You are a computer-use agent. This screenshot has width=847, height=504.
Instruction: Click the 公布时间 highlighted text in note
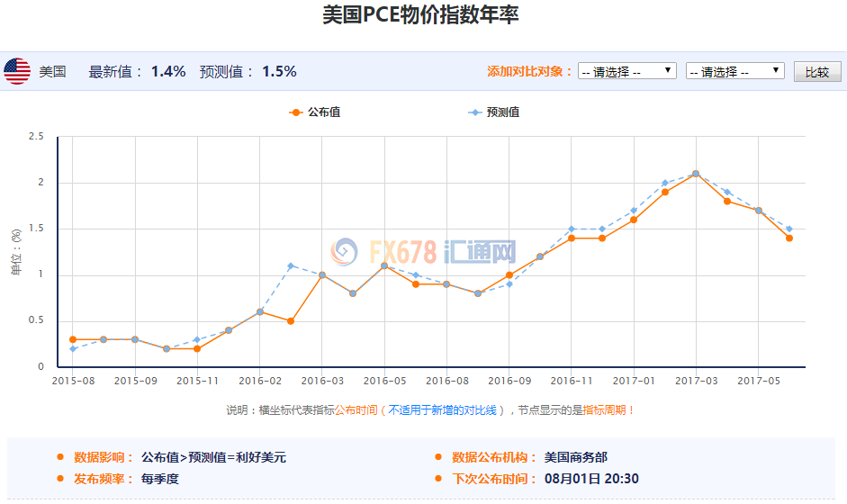[356, 410]
